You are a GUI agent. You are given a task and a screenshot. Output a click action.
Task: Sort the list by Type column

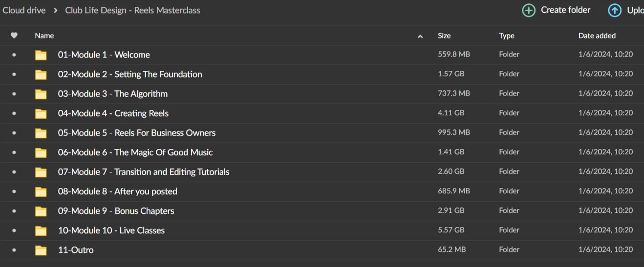click(506, 36)
